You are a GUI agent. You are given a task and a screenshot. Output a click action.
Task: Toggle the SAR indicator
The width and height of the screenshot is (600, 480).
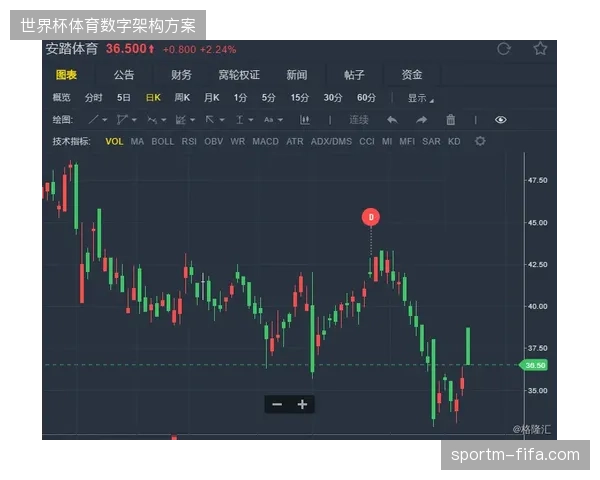(x=431, y=142)
